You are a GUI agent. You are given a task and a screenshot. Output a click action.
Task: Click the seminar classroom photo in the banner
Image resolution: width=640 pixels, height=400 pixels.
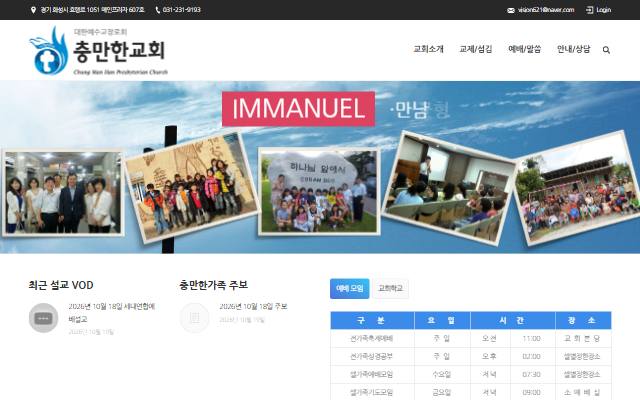coord(448,188)
